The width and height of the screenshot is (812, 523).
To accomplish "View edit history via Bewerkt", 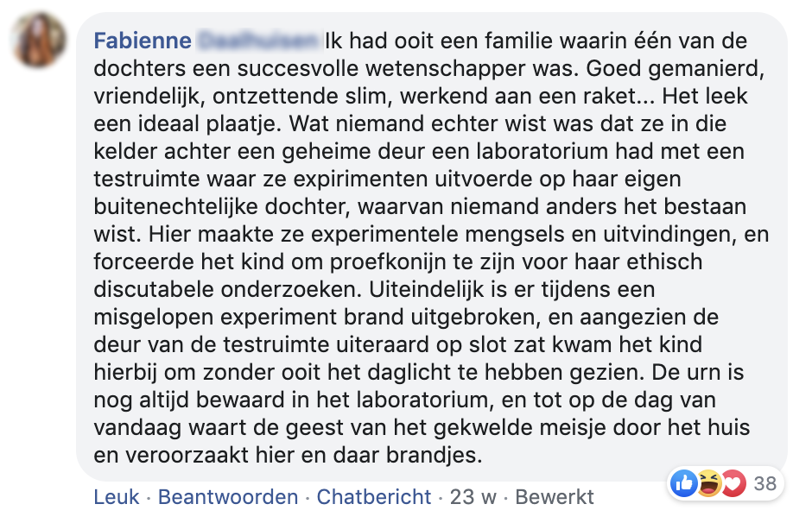I will (555, 497).
